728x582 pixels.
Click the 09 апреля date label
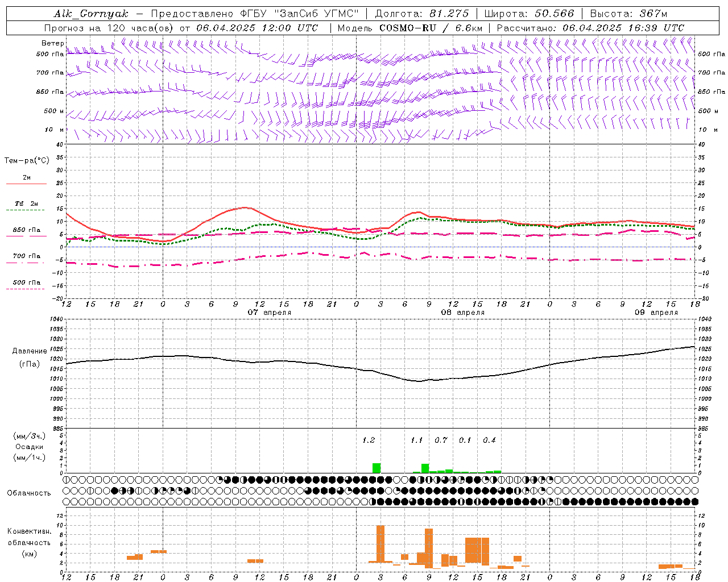click(x=656, y=313)
